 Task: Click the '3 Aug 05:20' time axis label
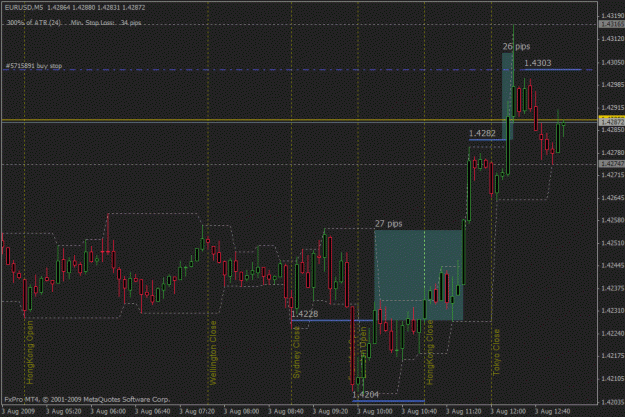tap(63, 411)
